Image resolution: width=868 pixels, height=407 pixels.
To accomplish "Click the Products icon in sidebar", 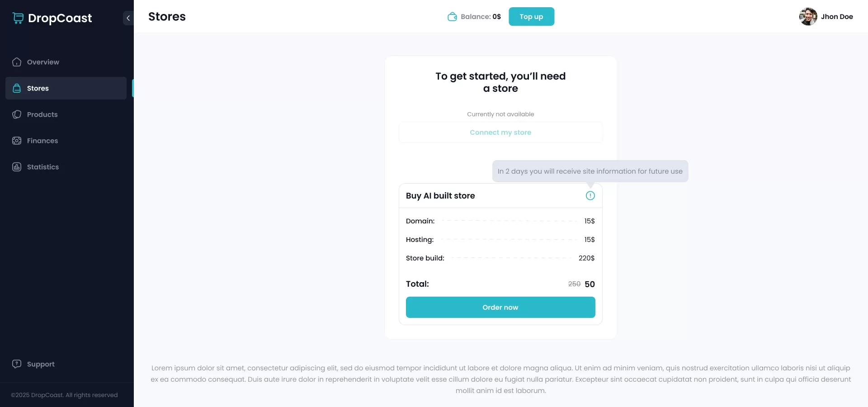I will click(17, 114).
